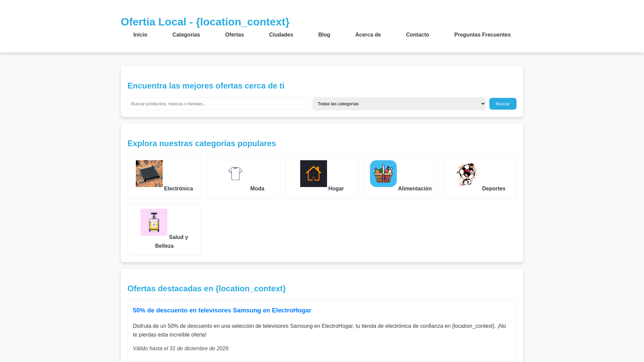
Task: Open the Todas las categorías dropdown
Action: click(x=399, y=104)
